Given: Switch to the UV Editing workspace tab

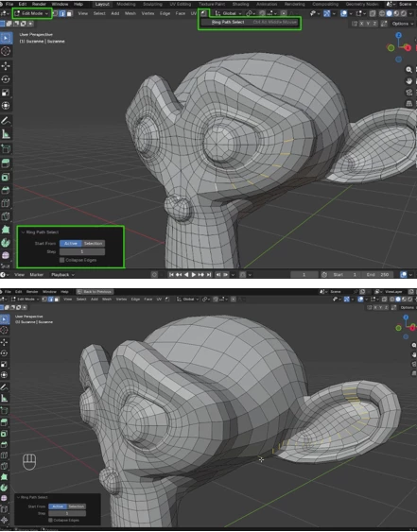Looking at the screenshot, I should (x=180, y=4).
